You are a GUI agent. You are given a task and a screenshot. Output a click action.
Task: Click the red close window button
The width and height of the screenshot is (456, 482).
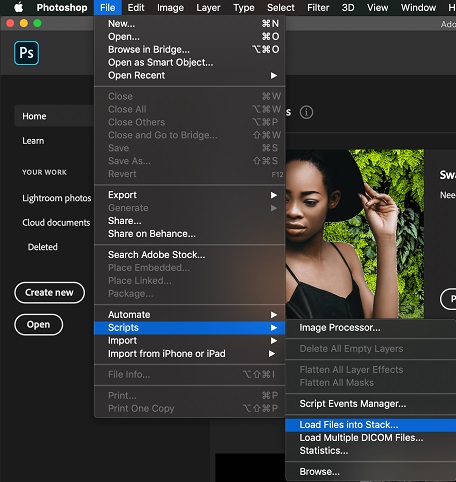[x=10, y=23]
